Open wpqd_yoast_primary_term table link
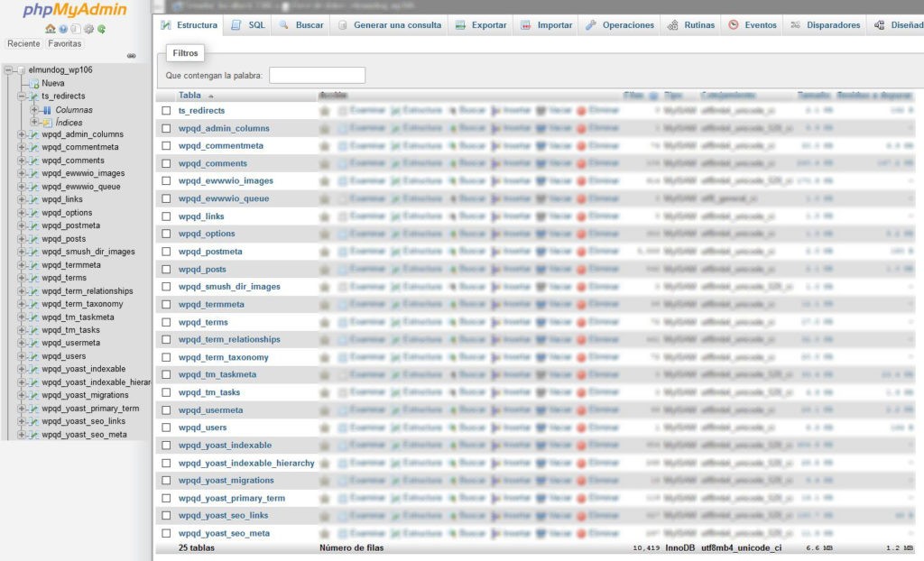 pyautogui.click(x=232, y=499)
